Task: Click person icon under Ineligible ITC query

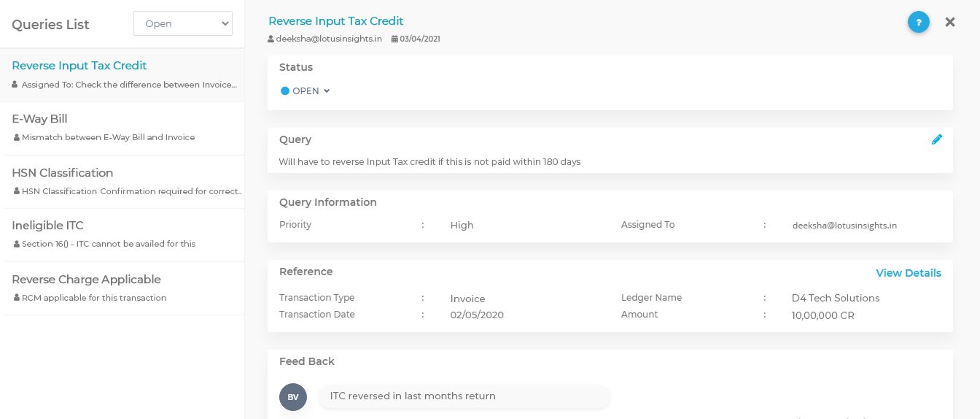Action: click(16, 244)
